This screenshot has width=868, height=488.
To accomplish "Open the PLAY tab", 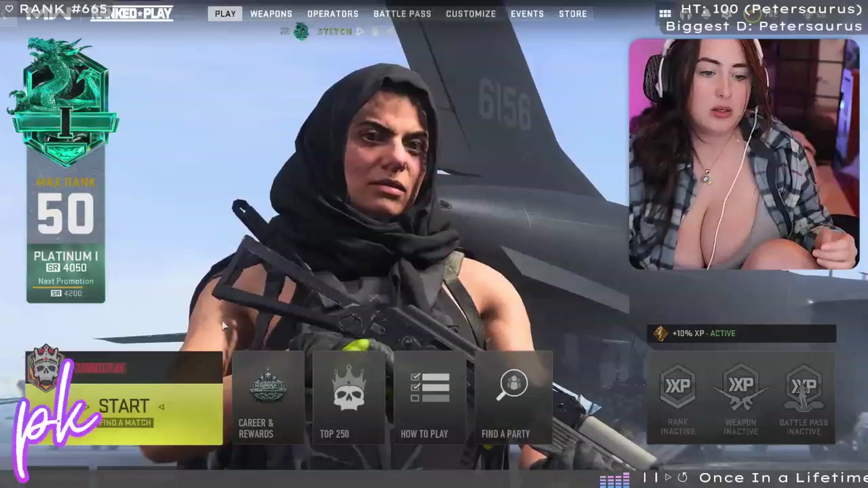I will (x=225, y=14).
